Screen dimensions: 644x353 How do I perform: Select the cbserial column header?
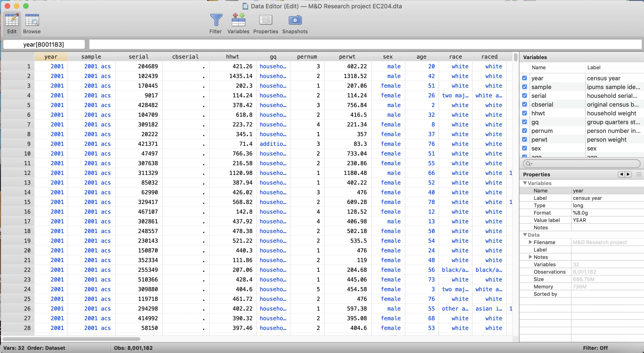click(185, 57)
